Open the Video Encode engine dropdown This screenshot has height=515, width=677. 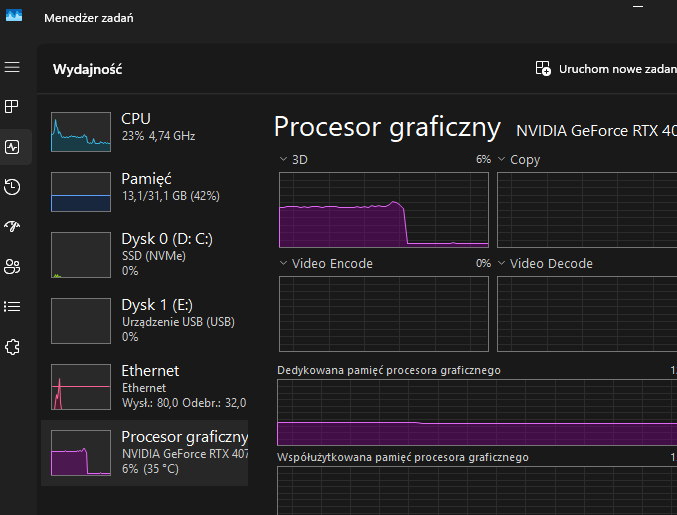[283, 263]
